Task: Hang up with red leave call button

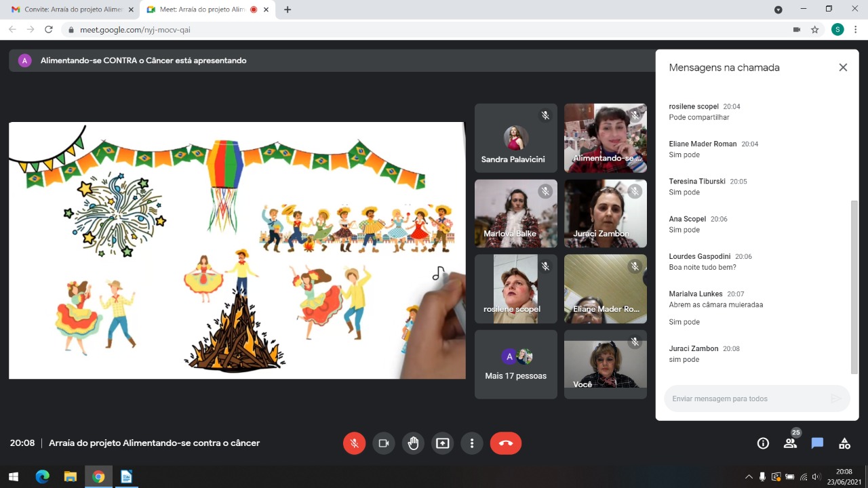Action: point(506,443)
